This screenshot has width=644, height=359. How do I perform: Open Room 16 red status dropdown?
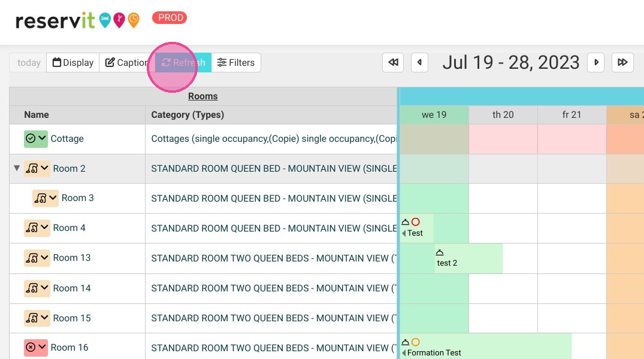[36, 348]
